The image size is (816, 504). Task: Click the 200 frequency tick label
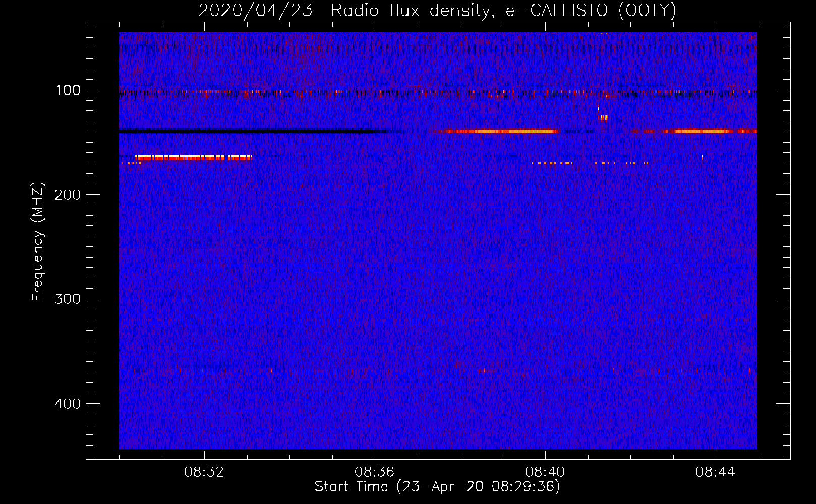68,195
